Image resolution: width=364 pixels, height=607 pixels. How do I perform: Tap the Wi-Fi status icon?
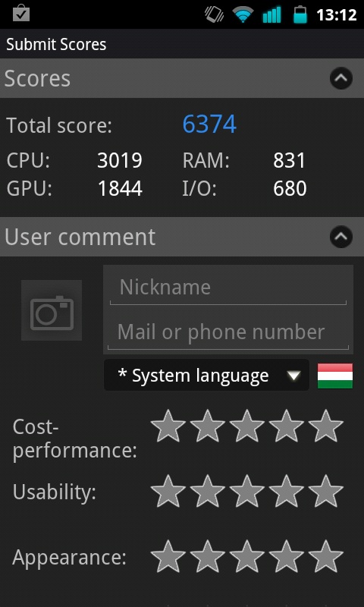pyautogui.click(x=243, y=15)
